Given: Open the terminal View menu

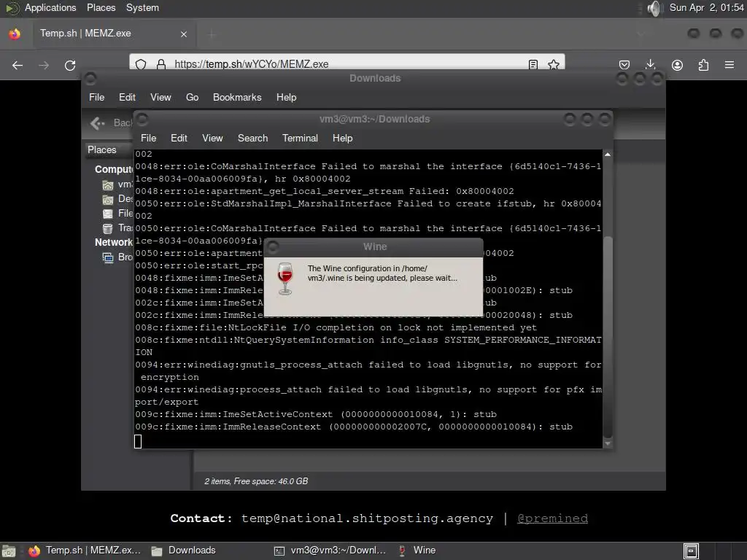Looking at the screenshot, I should [x=212, y=138].
